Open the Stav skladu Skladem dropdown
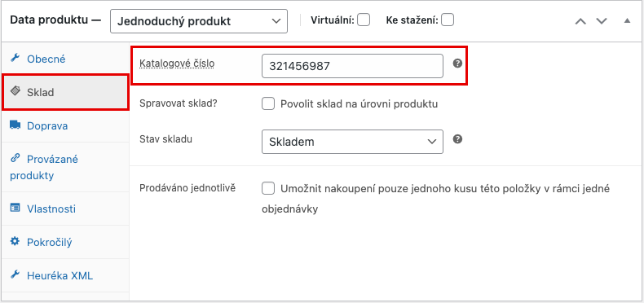644x303 pixels. click(x=352, y=142)
